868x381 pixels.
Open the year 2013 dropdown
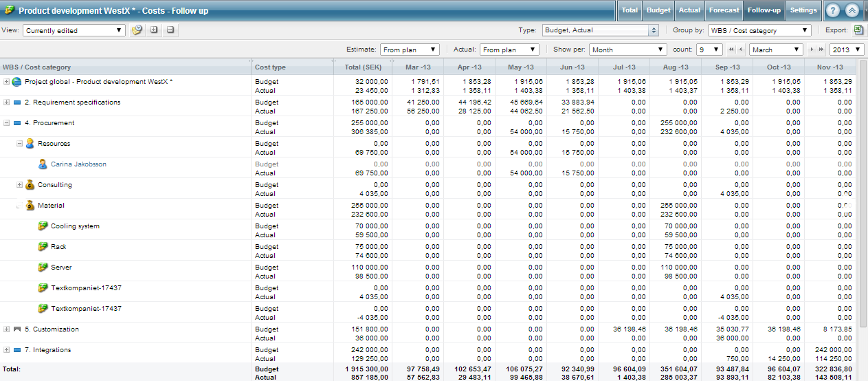(847, 50)
